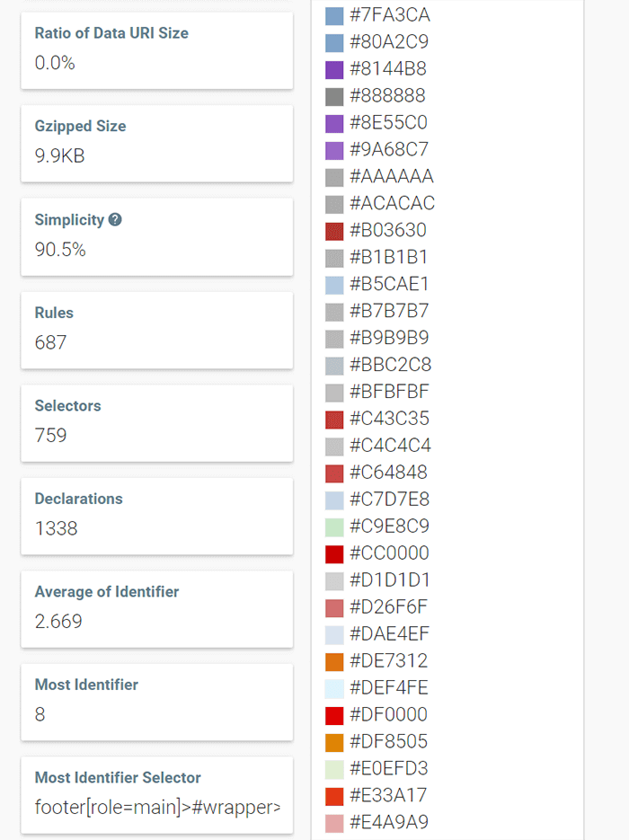This screenshot has width=629, height=840.
Task: Click the Gzipped Size card
Action: point(156,142)
